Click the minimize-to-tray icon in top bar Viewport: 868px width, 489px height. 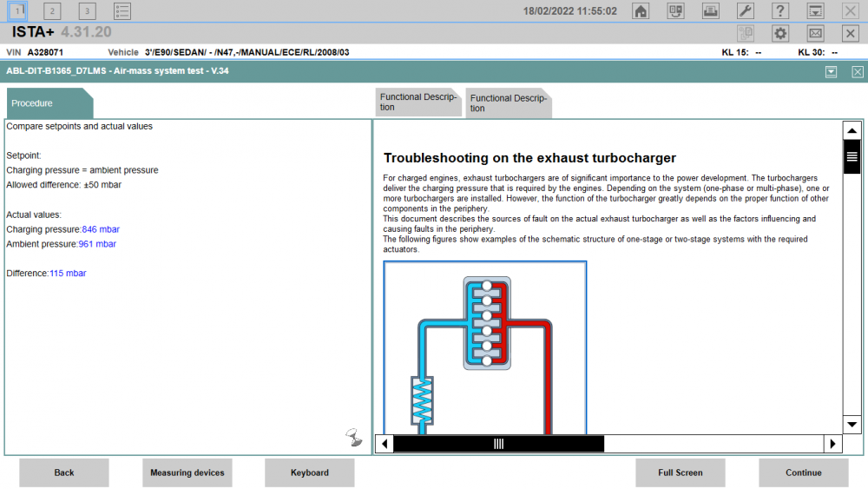pyautogui.click(x=815, y=10)
